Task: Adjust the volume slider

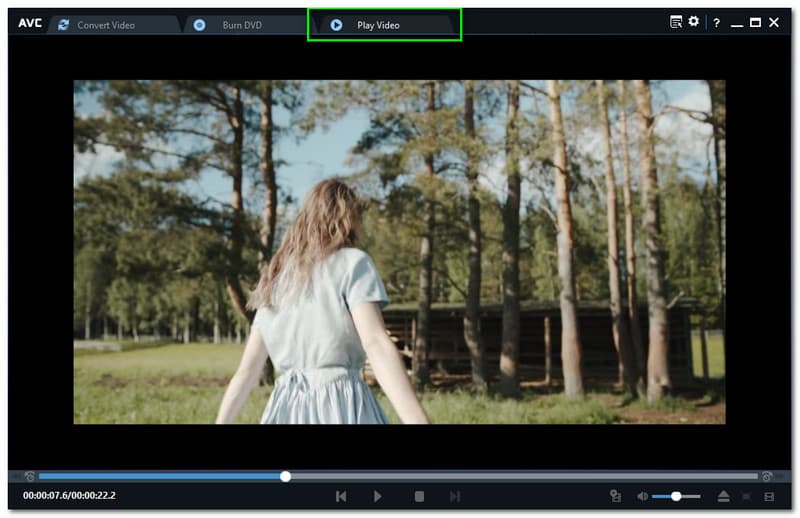Action: click(677, 496)
